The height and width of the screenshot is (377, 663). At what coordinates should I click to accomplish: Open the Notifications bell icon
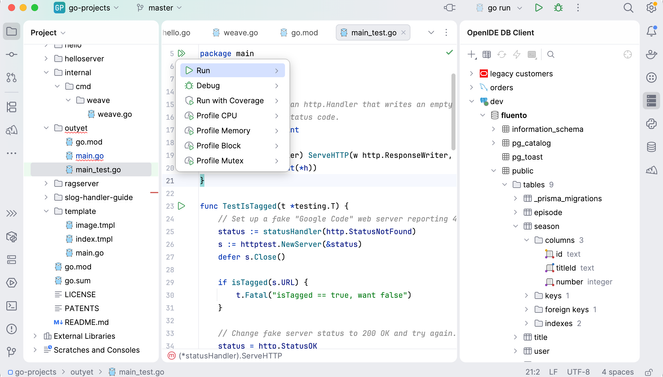(x=652, y=31)
